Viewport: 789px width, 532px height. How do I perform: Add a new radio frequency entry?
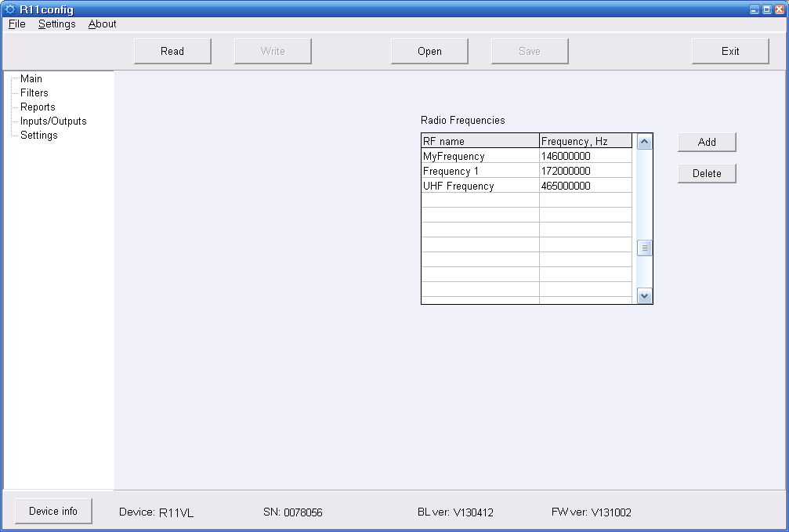707,143
